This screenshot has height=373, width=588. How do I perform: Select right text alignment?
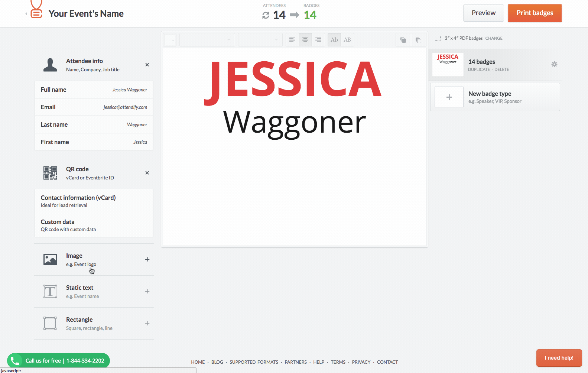pos(318,40)
